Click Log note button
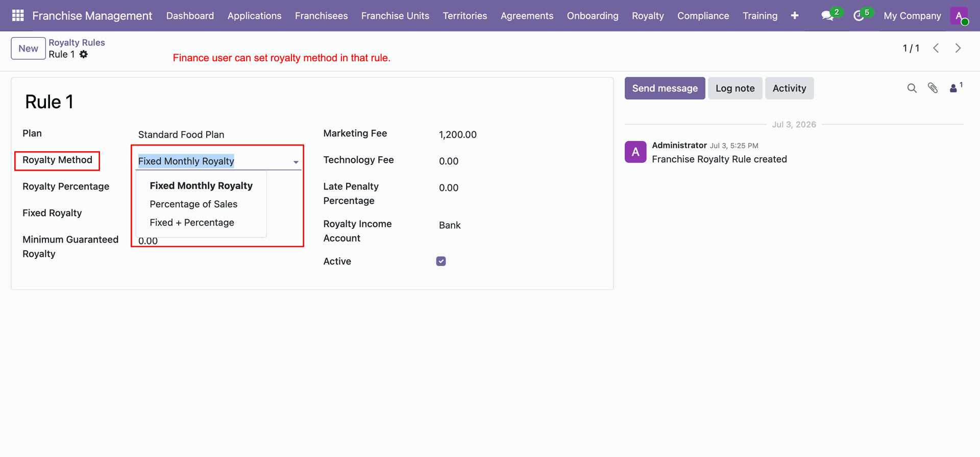Viewport: 980px width, 457px height. pyautogui.click(x=735, y=88)
